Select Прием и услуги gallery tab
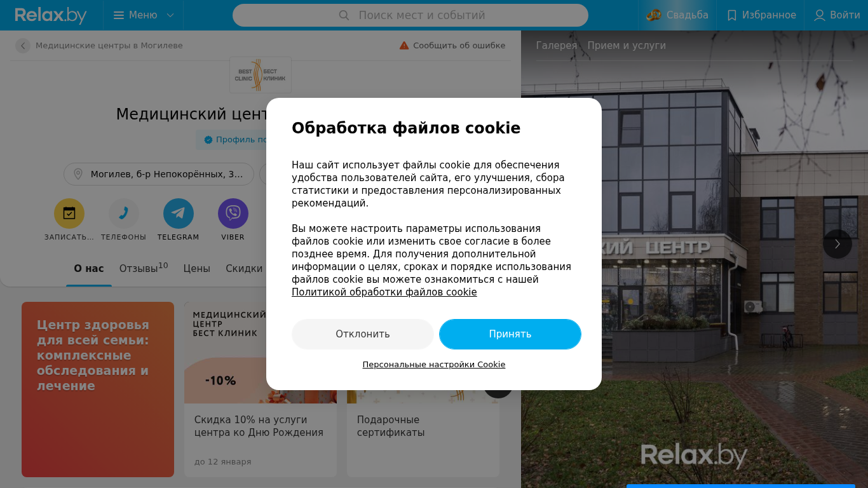The image size is (868, 488). 627,46
